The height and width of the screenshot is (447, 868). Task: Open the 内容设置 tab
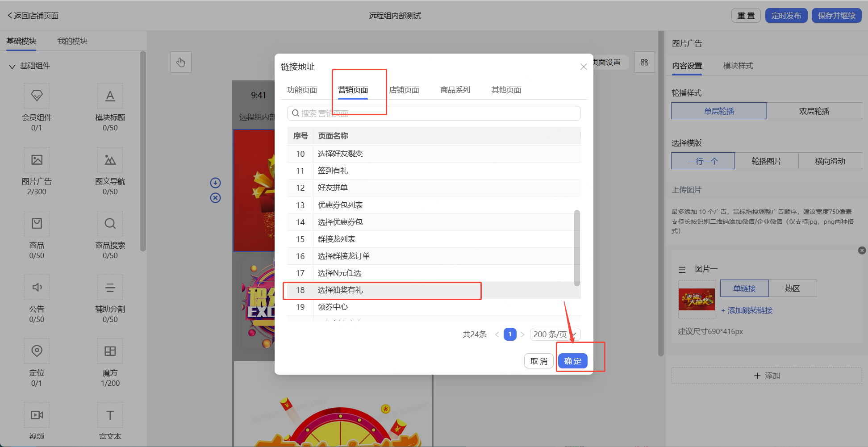pos(687,66)
